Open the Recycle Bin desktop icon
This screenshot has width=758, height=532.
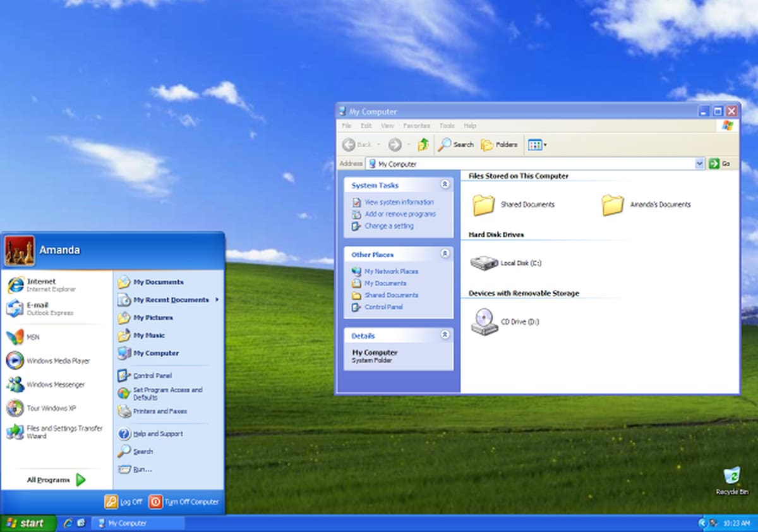[x=732, y=481]
